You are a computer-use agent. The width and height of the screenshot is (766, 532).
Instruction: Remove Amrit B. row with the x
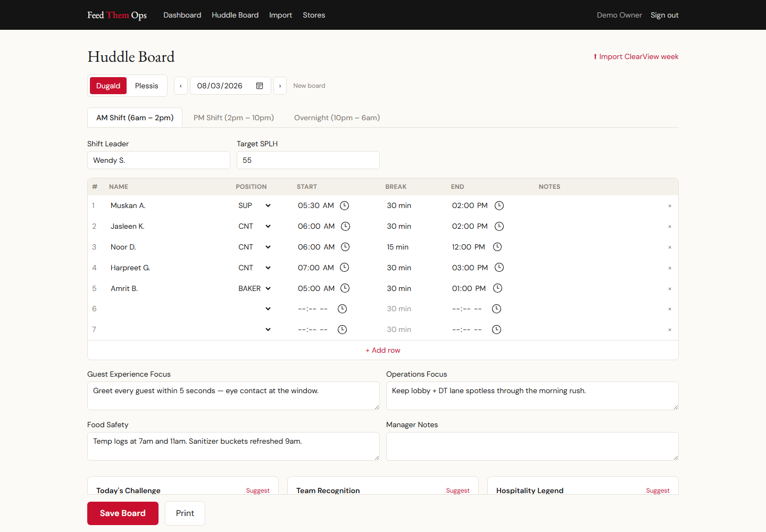(x=670, y=289)
